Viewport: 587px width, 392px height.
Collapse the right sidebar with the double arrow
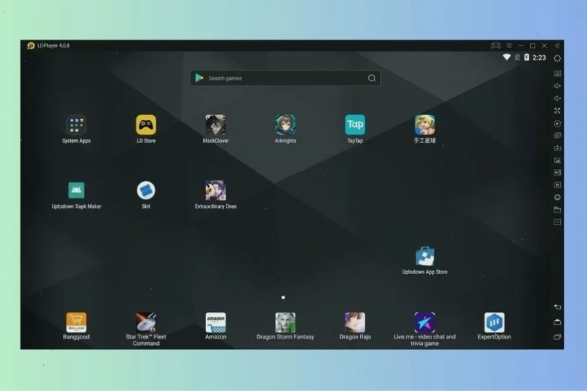(x=558, y=46)
